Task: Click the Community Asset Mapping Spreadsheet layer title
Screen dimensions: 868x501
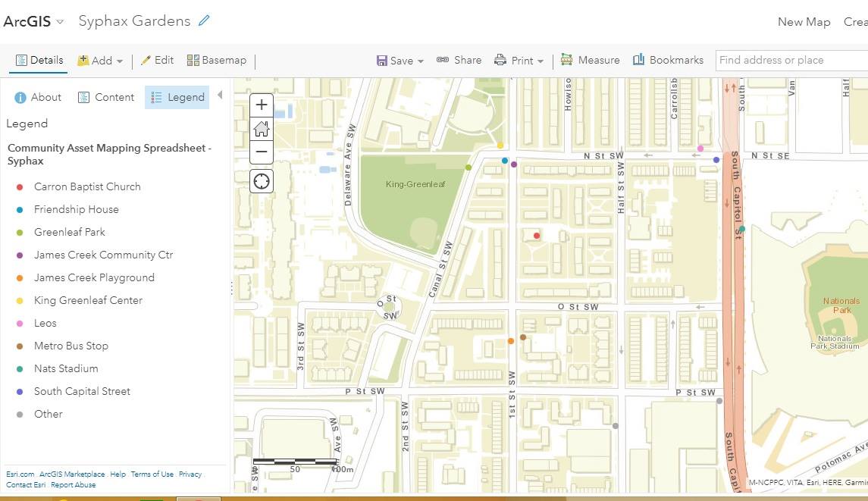Action: pos(110,155)
